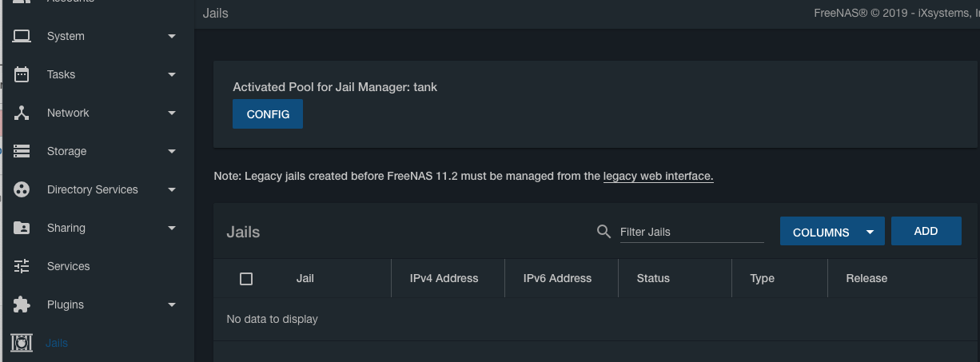Click the Plugins puzzle piece icon

(22, 304)
